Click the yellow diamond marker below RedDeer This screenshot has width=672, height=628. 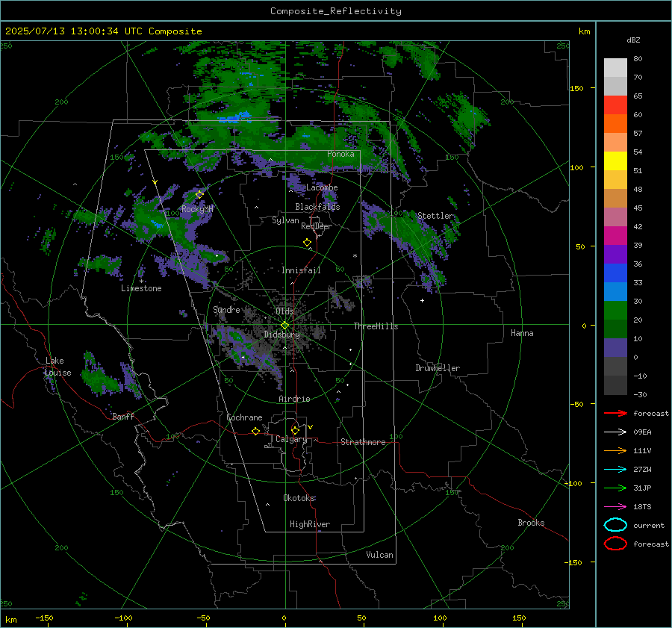point(307,243)
